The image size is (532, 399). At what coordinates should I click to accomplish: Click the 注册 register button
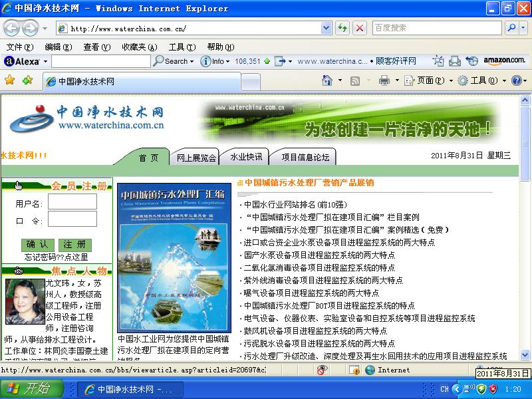coord(75,244)
